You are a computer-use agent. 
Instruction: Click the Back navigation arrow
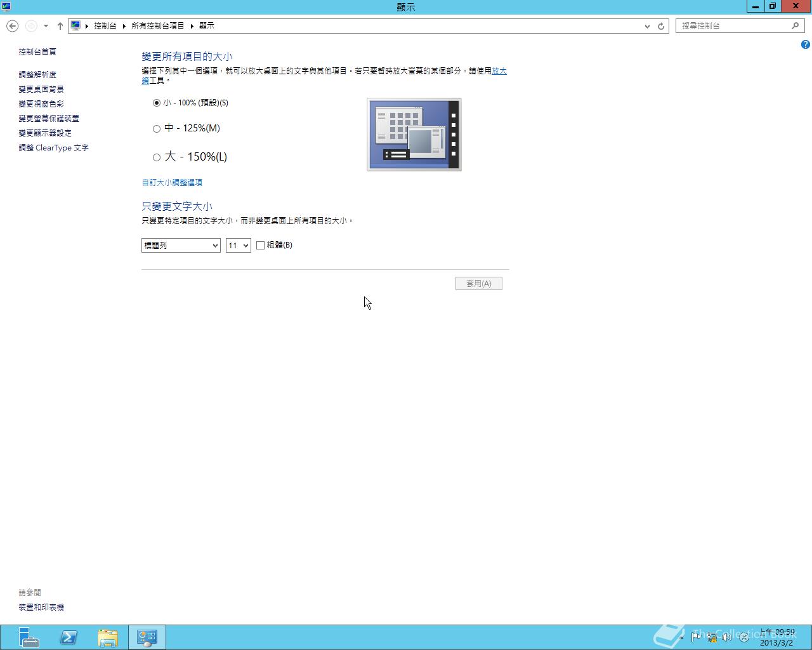pos(12,26)
